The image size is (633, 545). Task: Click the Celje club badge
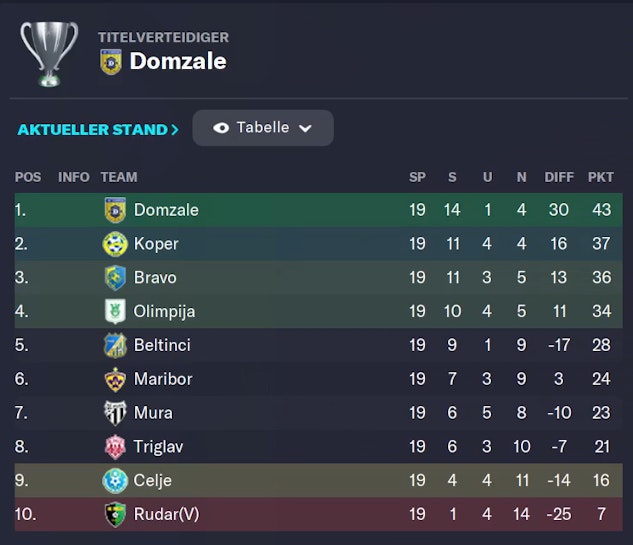point(116,481)
